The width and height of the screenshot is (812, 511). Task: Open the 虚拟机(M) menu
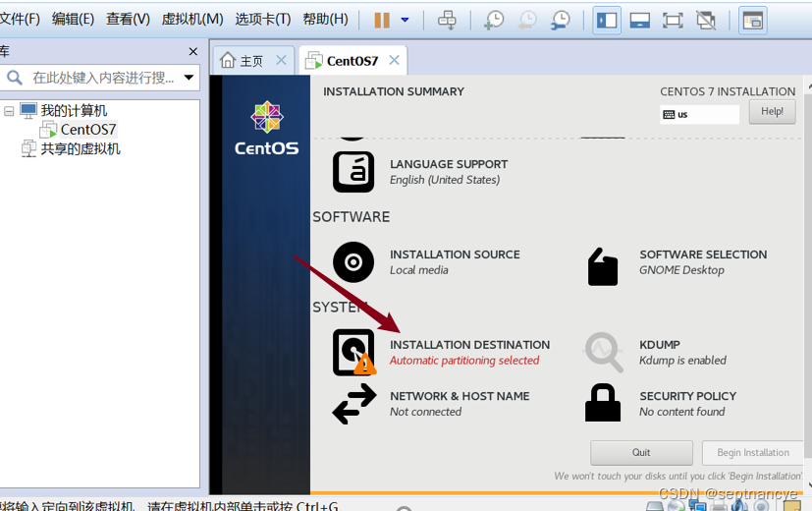192,20
